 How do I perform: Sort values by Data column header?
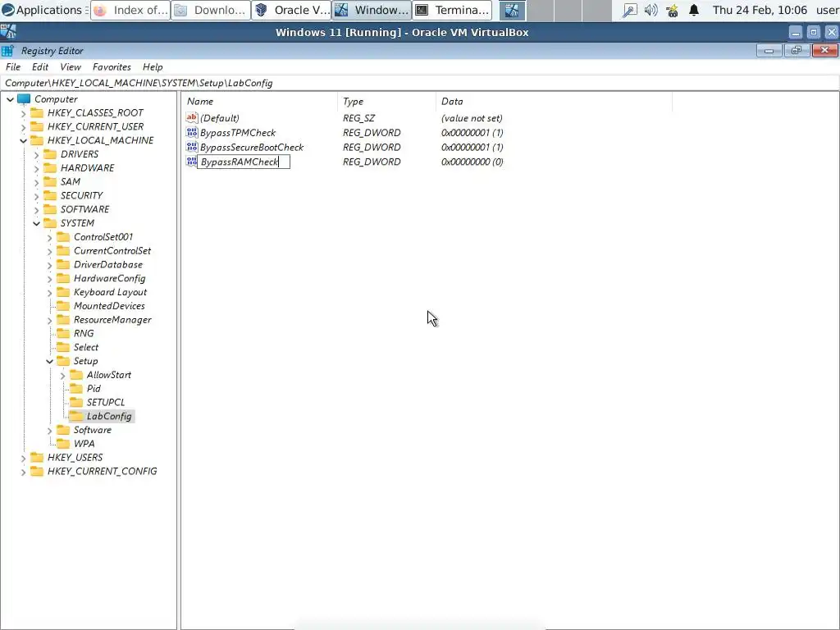(554, 101)
